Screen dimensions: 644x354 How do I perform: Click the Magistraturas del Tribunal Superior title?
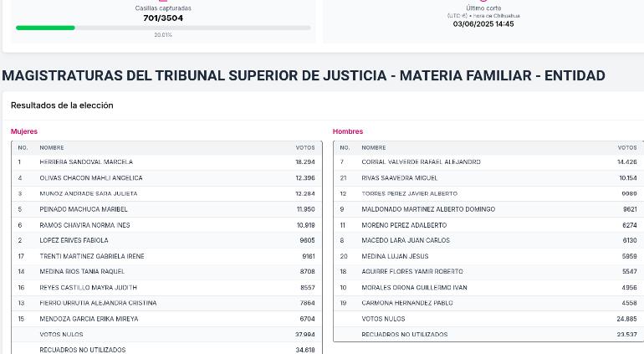click(x=304, y=75)
